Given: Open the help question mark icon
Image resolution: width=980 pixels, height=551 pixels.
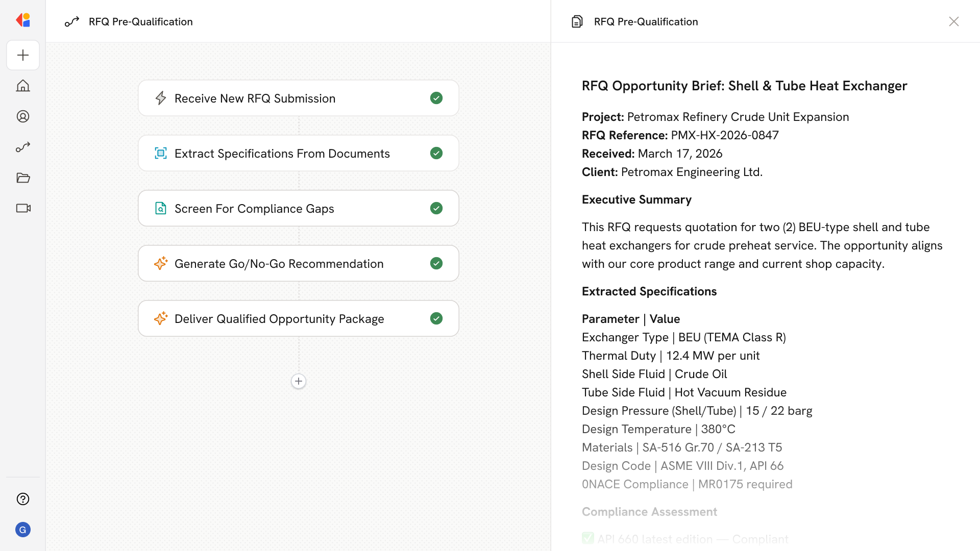Looking at the screenshot, I should (x=23, y=499).
